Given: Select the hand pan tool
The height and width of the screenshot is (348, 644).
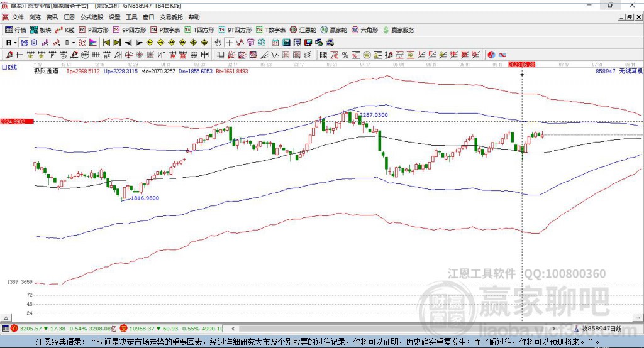Looking at the screenshot, I should coord(218,43).
